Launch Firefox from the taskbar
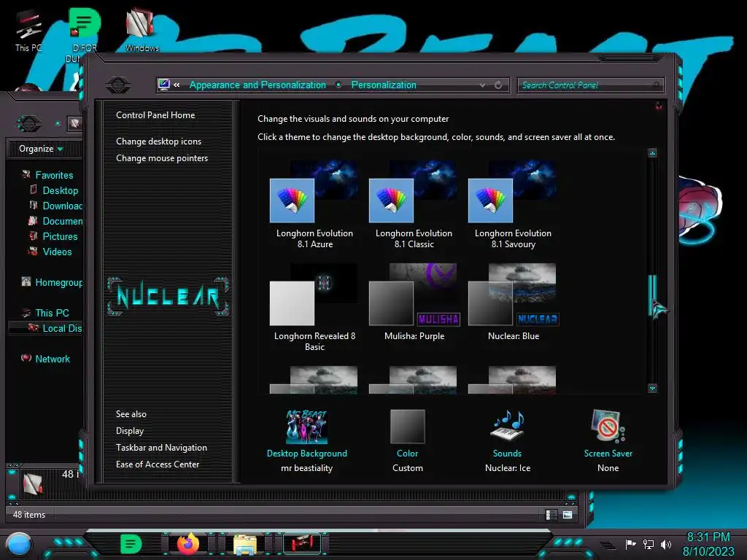The width and height of the screenshot is (747, 560). 188,544
